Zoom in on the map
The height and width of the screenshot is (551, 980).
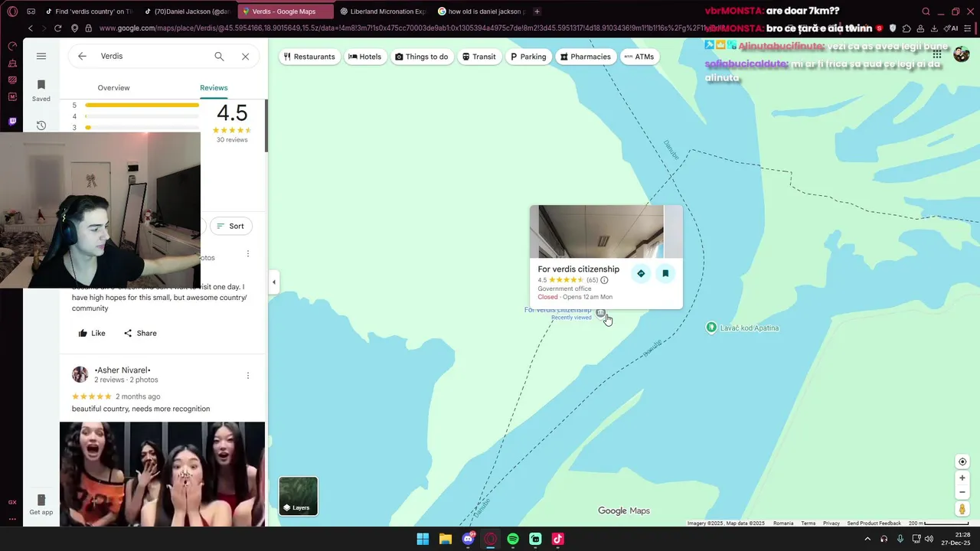click(962, 478)
